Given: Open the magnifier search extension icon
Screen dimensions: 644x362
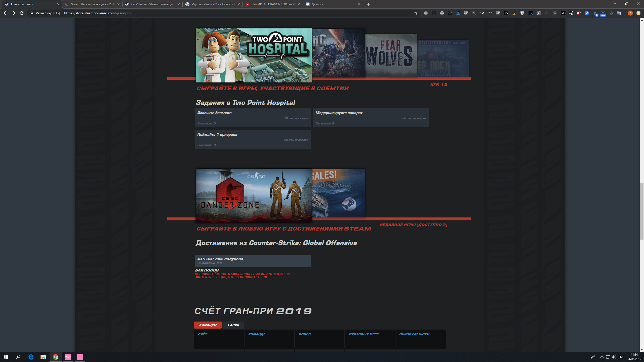Looking at the screenshot, I should [474, 13].
